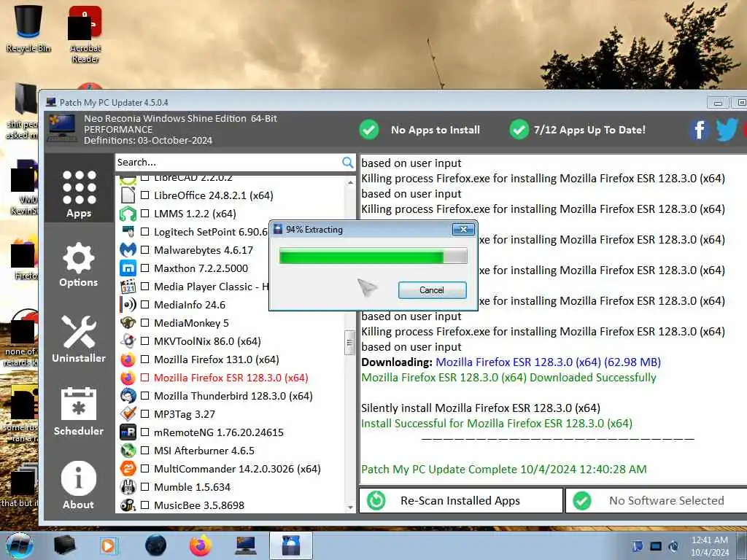Click the app list scrollbar thumb
747x560 pixels.
(350, 343)
